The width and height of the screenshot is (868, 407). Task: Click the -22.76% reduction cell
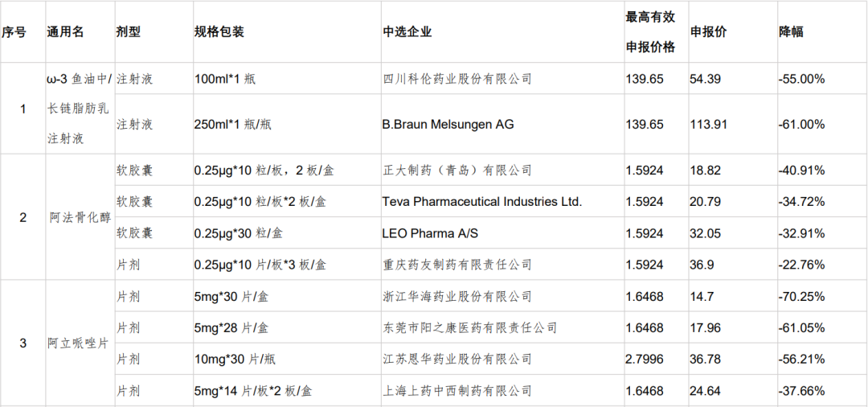tap(801, 265)
